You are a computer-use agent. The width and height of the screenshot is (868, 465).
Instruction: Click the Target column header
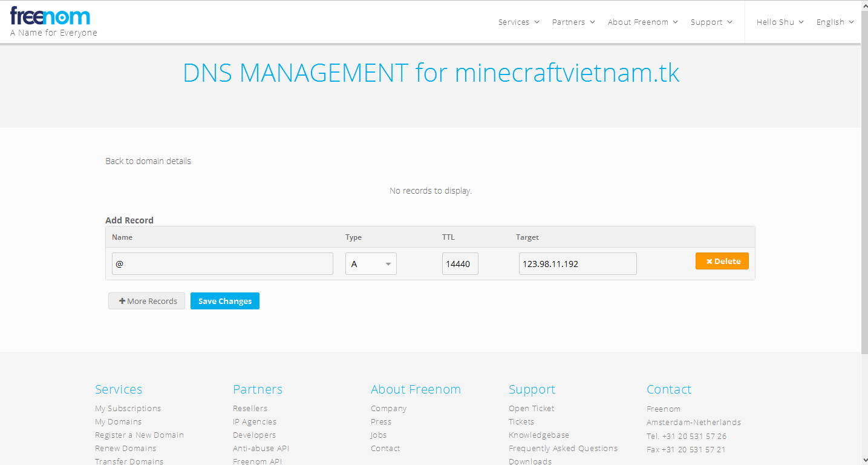(527, 237)
